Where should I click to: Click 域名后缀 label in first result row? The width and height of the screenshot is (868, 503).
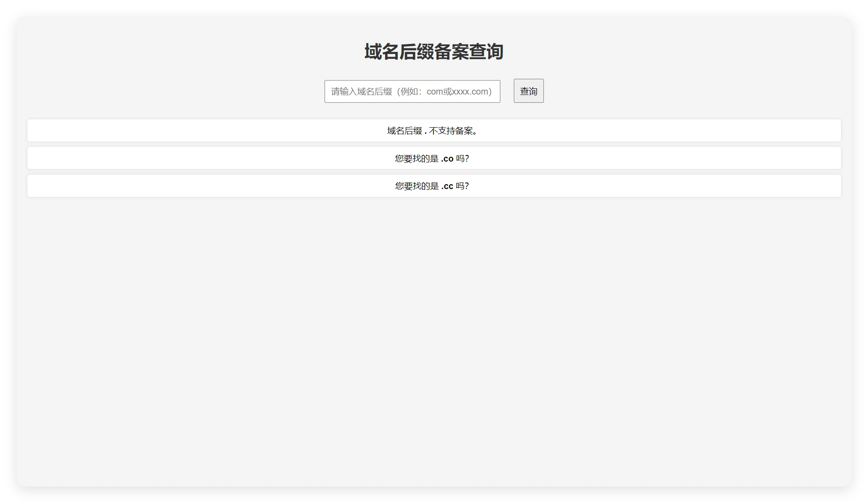click(x=404, y=131)
